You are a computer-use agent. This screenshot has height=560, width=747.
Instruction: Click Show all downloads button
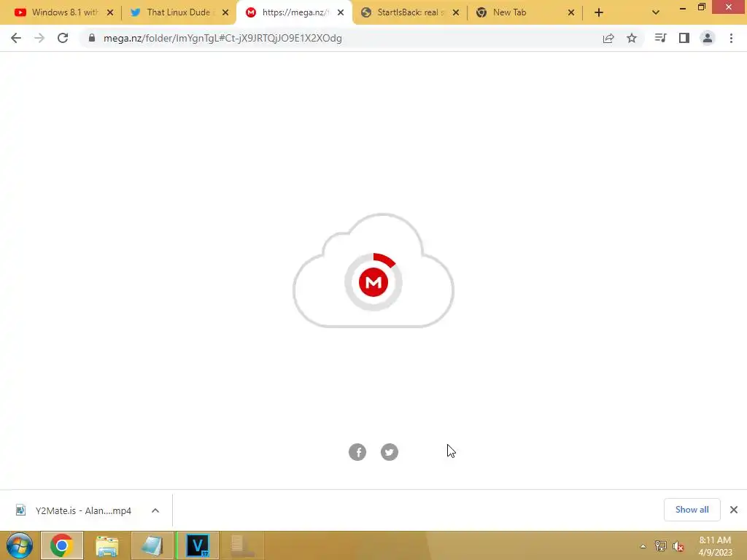click(692, 510)
